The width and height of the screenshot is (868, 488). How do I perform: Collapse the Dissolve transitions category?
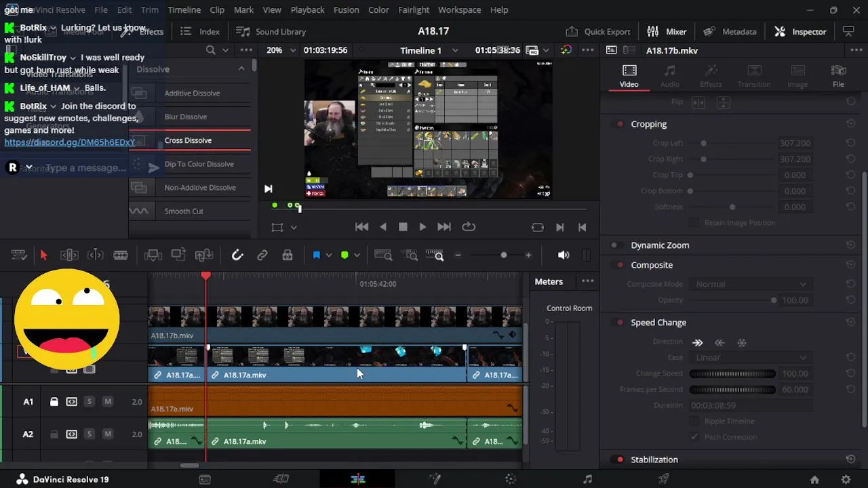241,68
